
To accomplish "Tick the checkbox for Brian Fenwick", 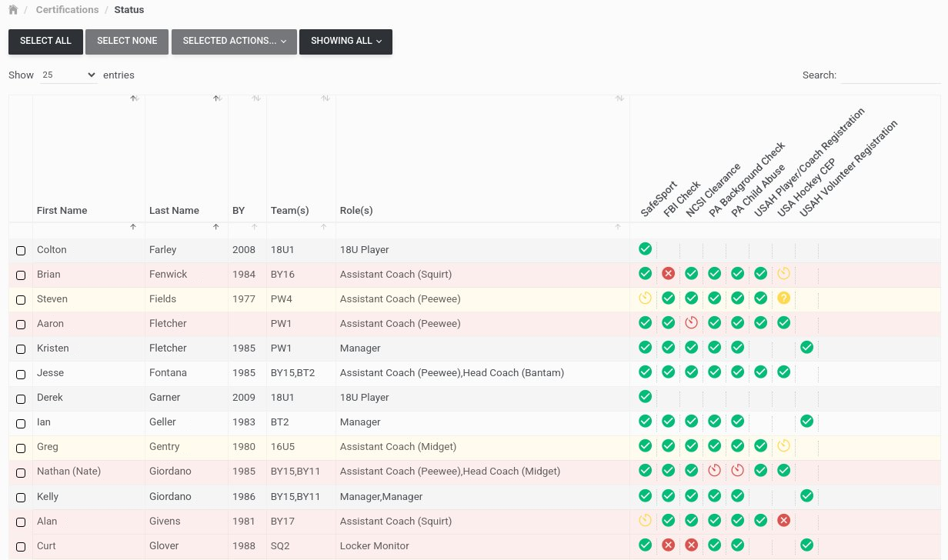I will tap(21, 275).
